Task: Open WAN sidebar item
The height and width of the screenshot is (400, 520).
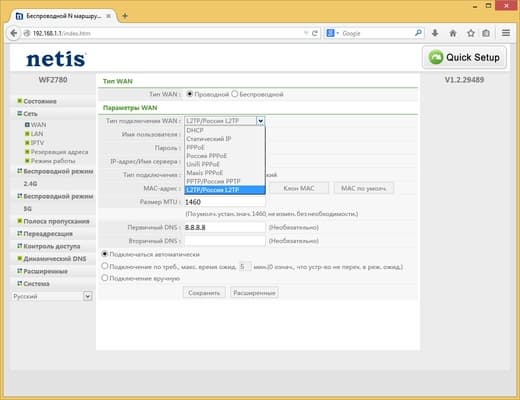Action: (x=38, y=125)
